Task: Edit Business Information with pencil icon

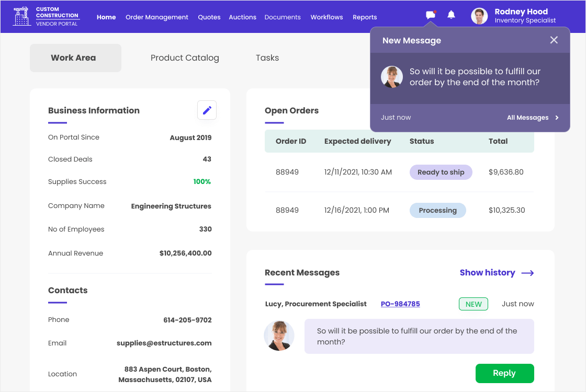Action: coord(207,110)
